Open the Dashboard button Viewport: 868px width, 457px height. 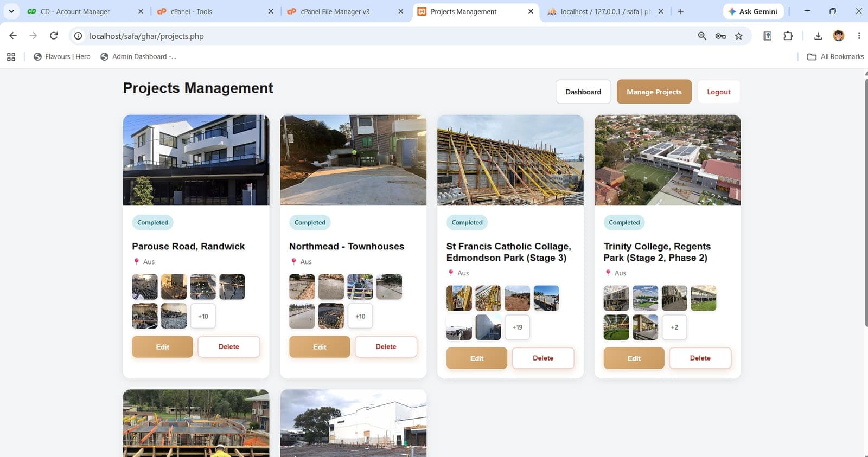pyautogui.click(x=583, y=92)
